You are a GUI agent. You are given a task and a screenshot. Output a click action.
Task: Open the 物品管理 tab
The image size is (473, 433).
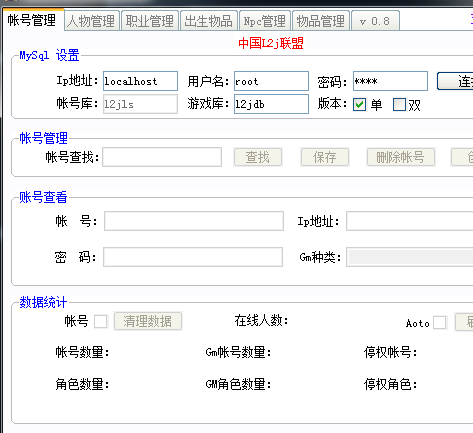pyautogui.click(x=321, y=21)
